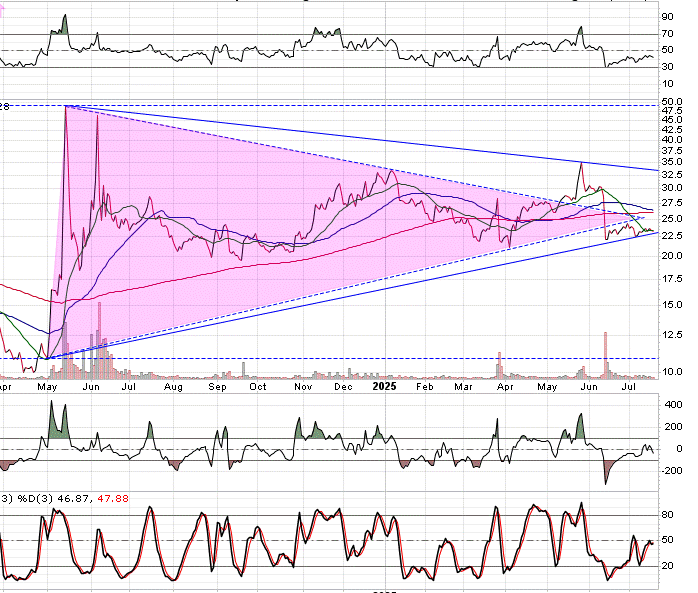Click the 400 label on CCI axis
698x593 pixels.
[x=673, y=405]
